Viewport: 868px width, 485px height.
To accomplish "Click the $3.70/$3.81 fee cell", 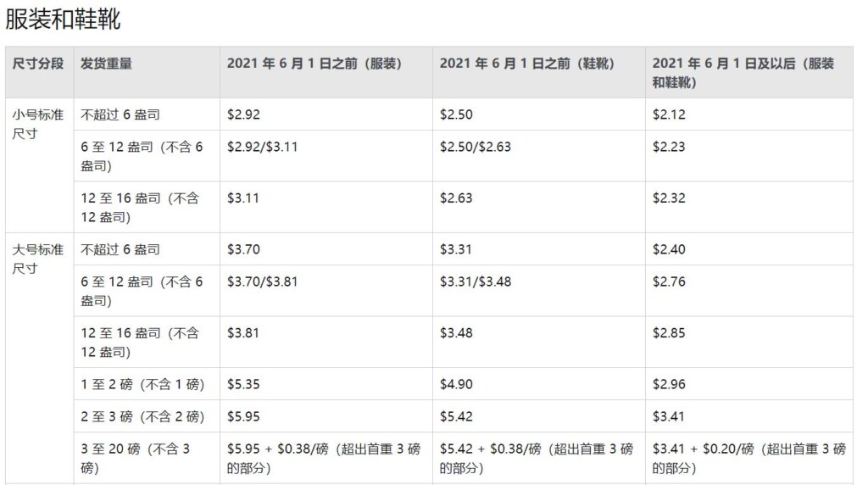I will tap(263, 282).
